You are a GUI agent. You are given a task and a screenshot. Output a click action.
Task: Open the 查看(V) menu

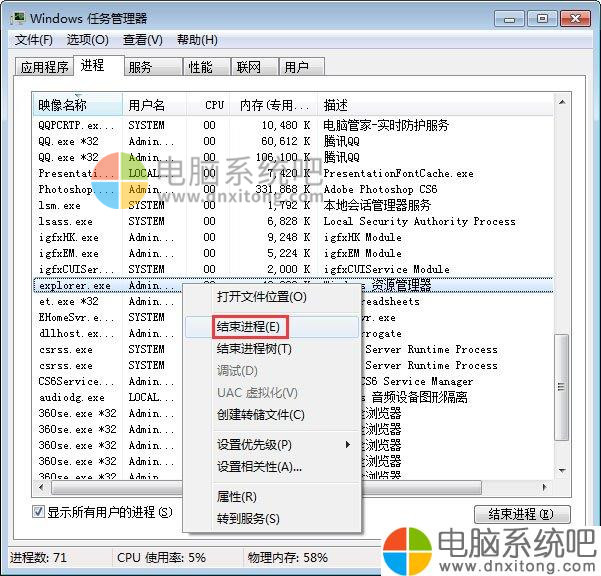(x=143, y=40)
